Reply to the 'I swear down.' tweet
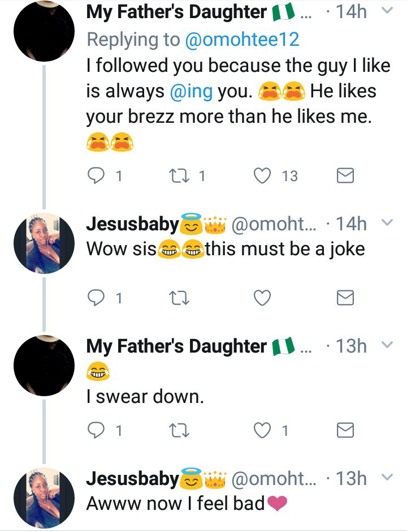407x532 pixels. click(98, 431)
